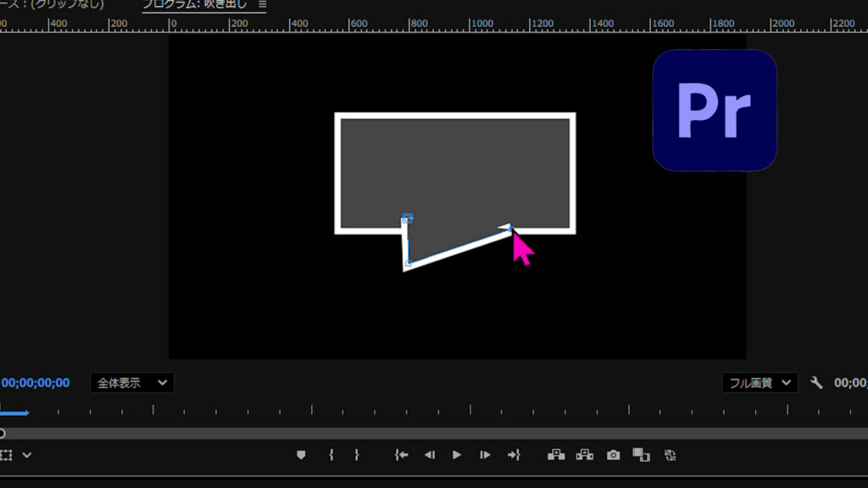Step forward one frame

pos(485,455)
